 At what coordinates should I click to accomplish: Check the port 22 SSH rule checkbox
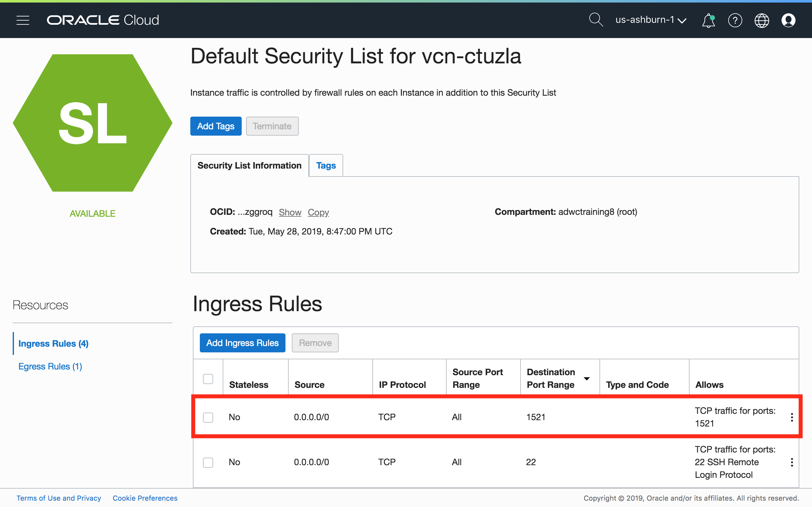pos(208,462)
